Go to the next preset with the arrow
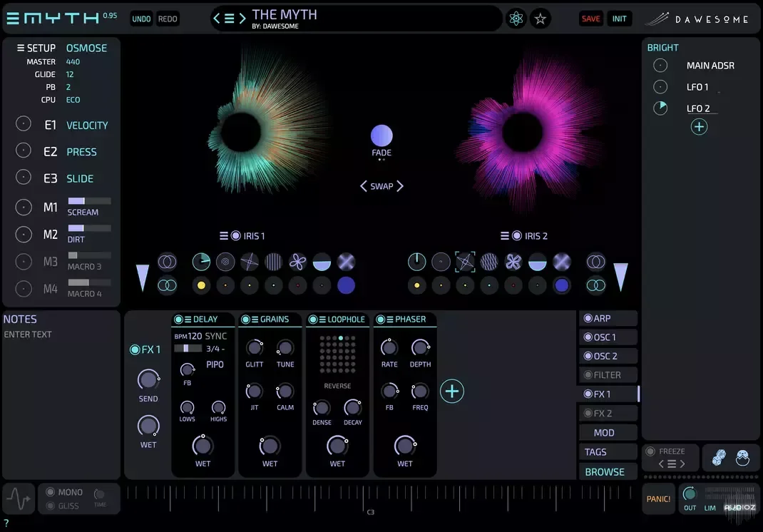763x532 pixels. pos(242,19)
